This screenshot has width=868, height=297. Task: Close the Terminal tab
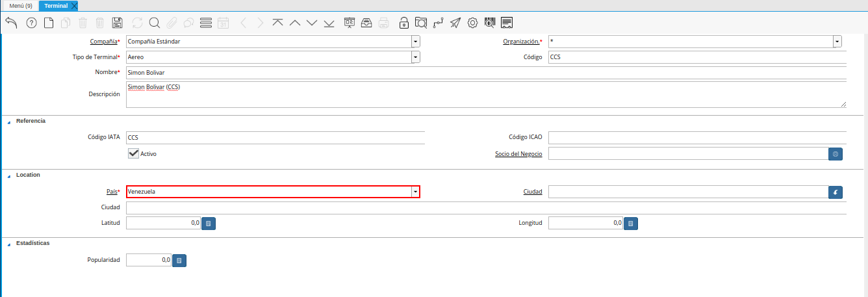(x=73, y=6)
